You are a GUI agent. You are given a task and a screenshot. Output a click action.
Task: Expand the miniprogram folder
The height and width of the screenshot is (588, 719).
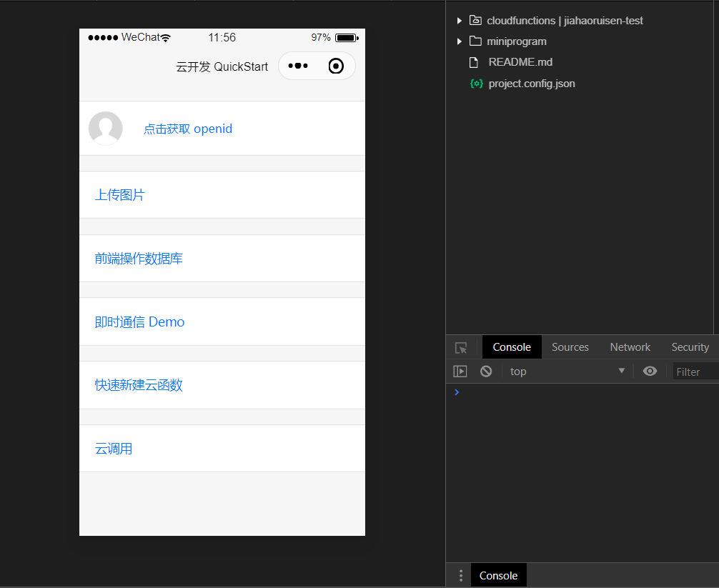460,41
